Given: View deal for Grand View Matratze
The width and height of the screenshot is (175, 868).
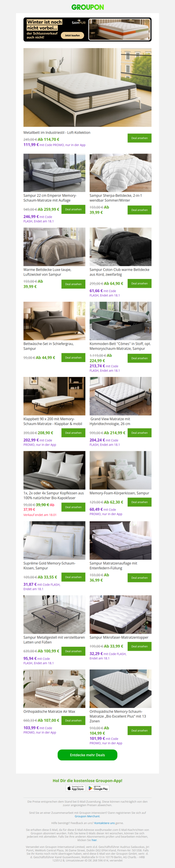Looking at the screenshot, I should coord(140,432).
